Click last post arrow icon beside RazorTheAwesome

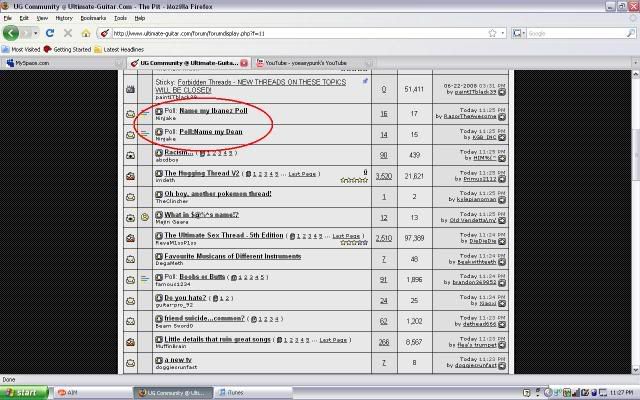pyautogui.click(x=502, y=117)
